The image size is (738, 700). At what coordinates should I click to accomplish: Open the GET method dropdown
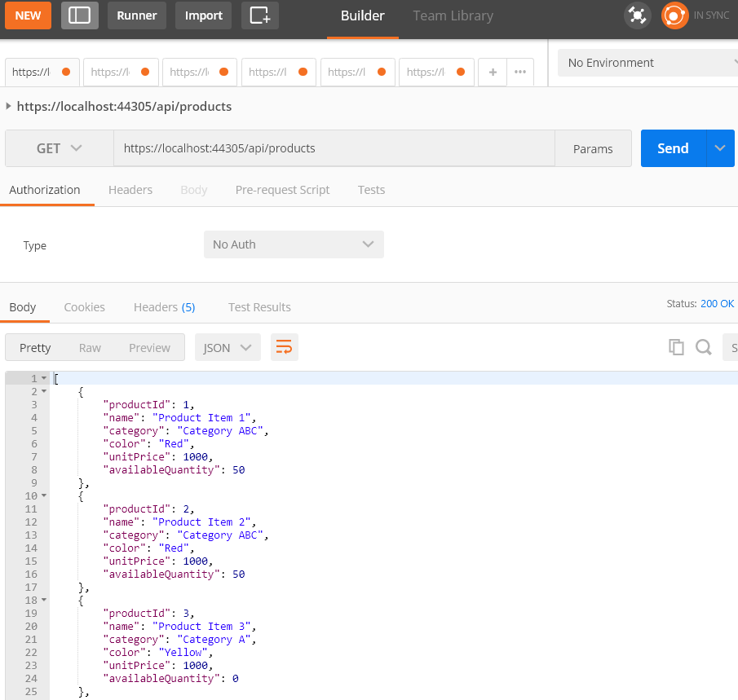(59, 148)
